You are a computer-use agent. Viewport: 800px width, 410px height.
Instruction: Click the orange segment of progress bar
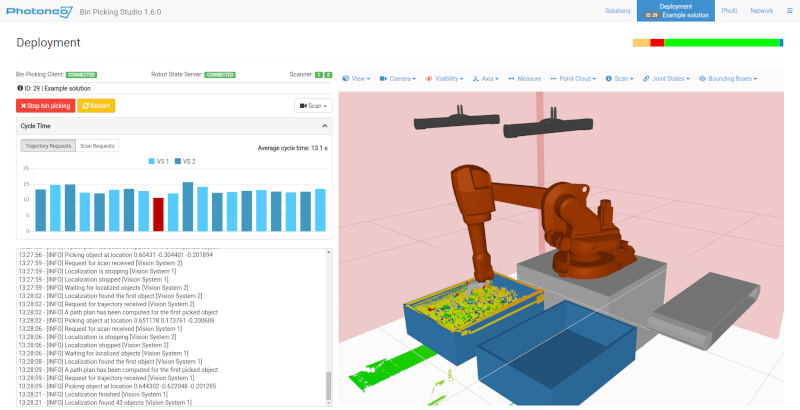pos(641,43)
